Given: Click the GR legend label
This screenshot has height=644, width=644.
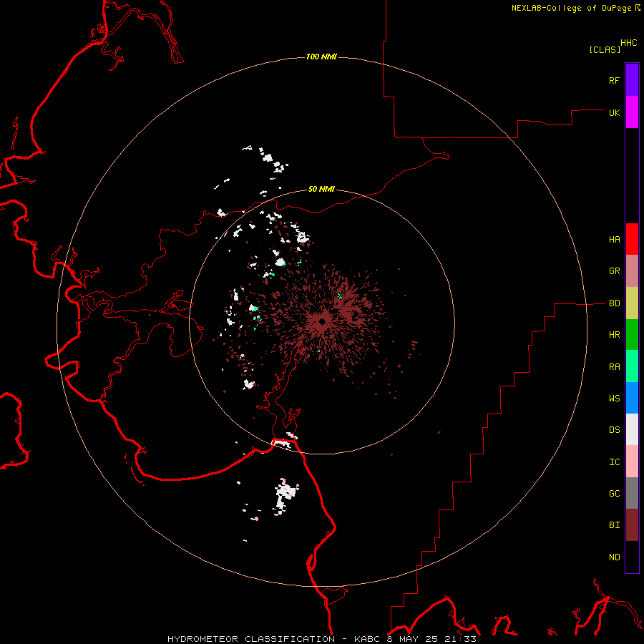Looking at the screenshot, I should pyautogui.click(x=614, y=271).
